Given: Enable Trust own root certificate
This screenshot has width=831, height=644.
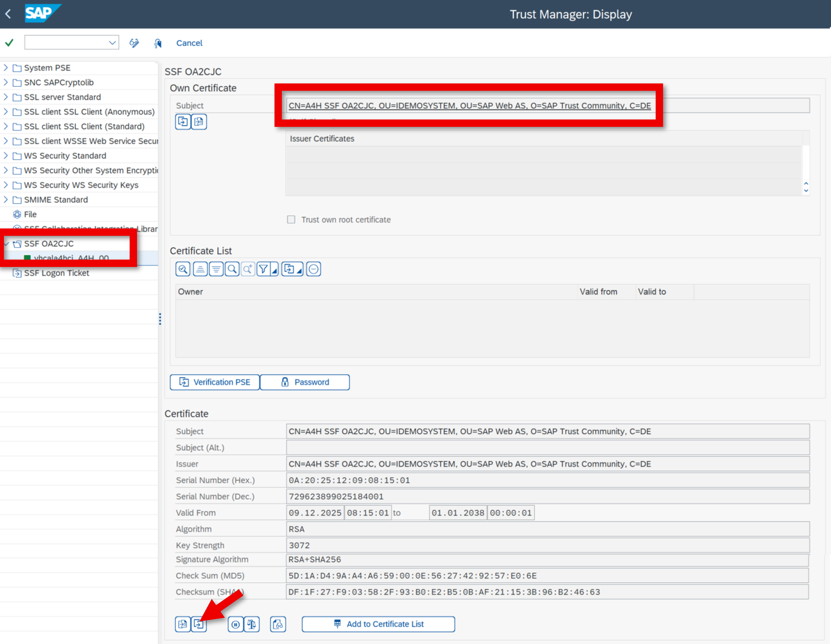Looking at the screenshot, I should click(x=291, y=220).
